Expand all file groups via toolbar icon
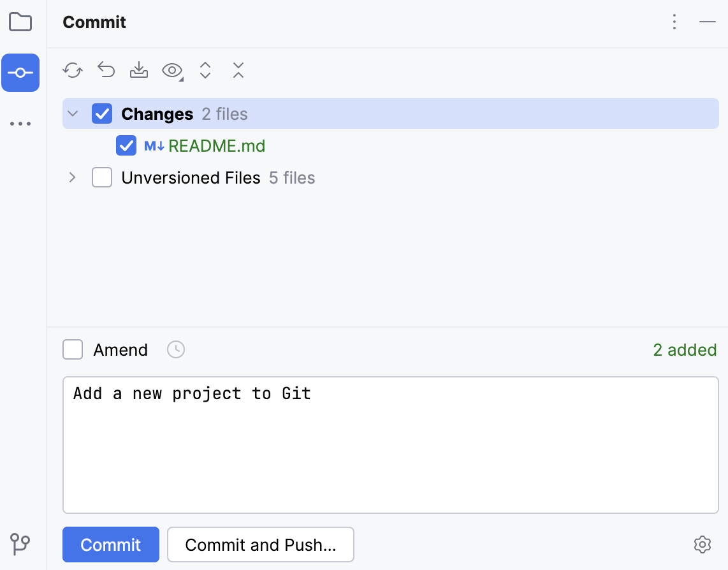The image size is (728, 570). 205,70
